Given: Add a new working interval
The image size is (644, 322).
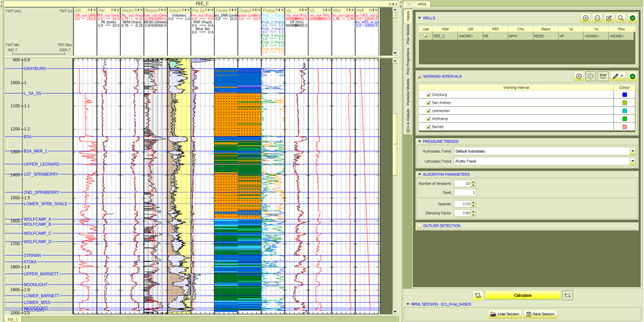Looking at the screenshot, I should (579, 77).
